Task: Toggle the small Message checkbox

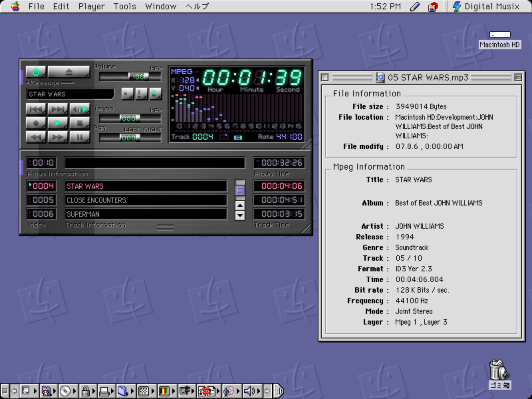Action: (28, 83)
